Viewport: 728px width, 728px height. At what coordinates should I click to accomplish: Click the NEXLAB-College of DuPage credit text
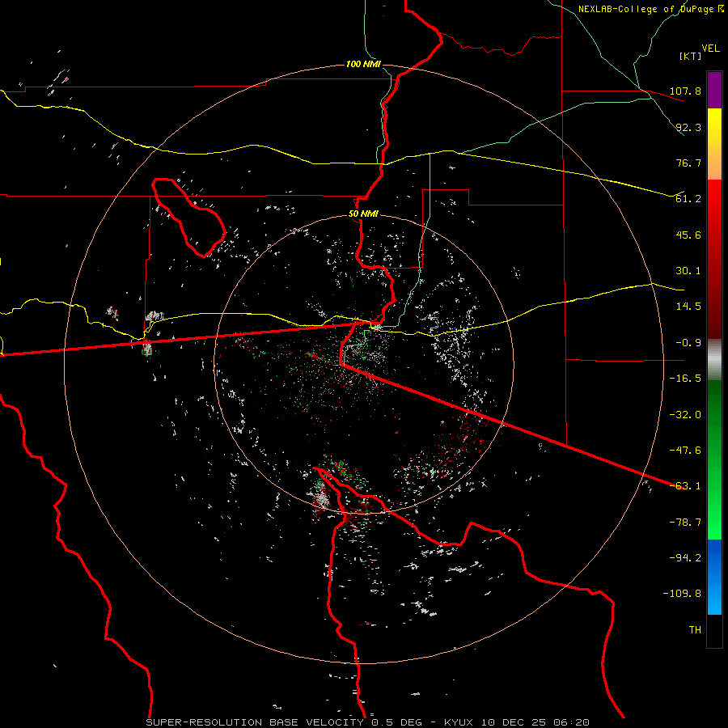645,9
